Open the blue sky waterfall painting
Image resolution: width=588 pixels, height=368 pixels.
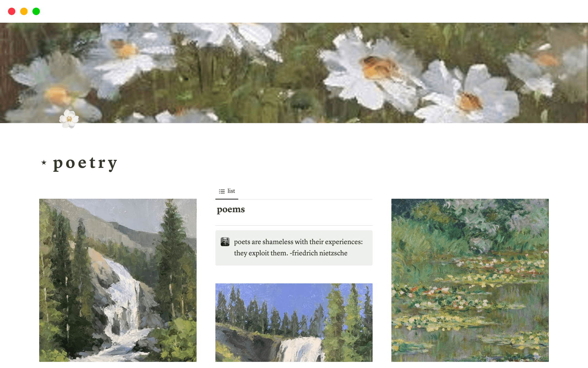[x=294, y=323]
